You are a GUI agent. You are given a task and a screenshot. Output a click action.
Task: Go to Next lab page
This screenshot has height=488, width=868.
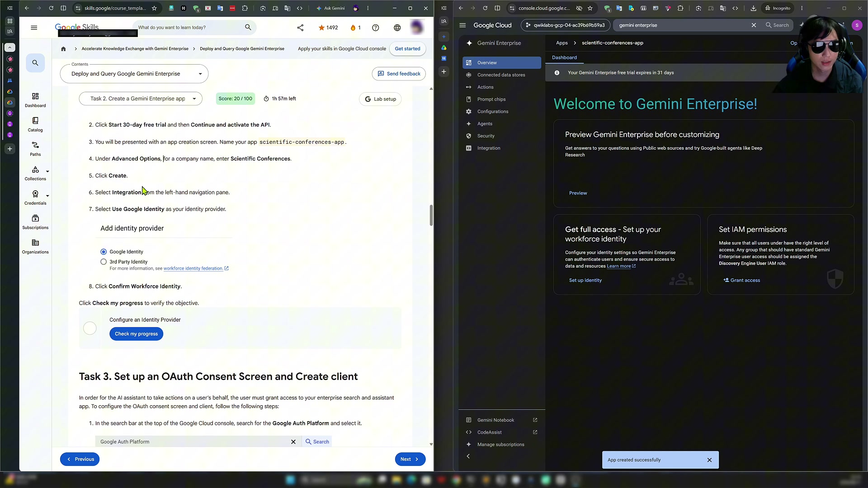[x=410, y=459]
